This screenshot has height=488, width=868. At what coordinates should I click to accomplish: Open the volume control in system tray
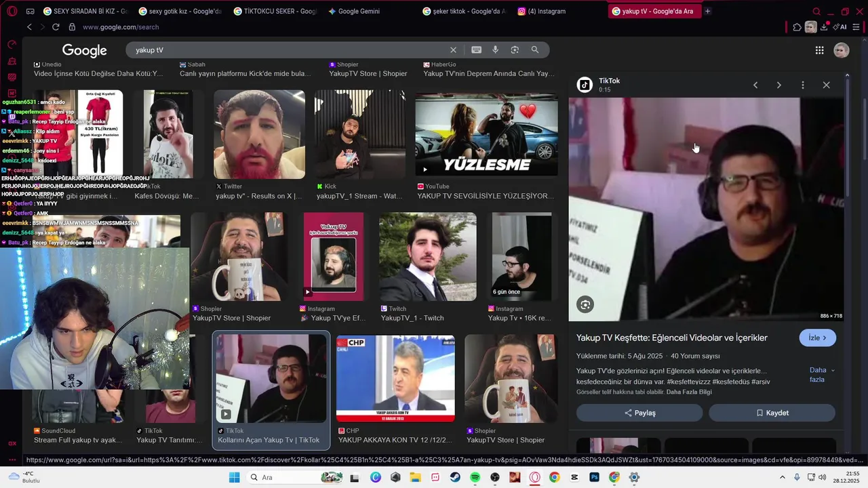click(822, 477)
